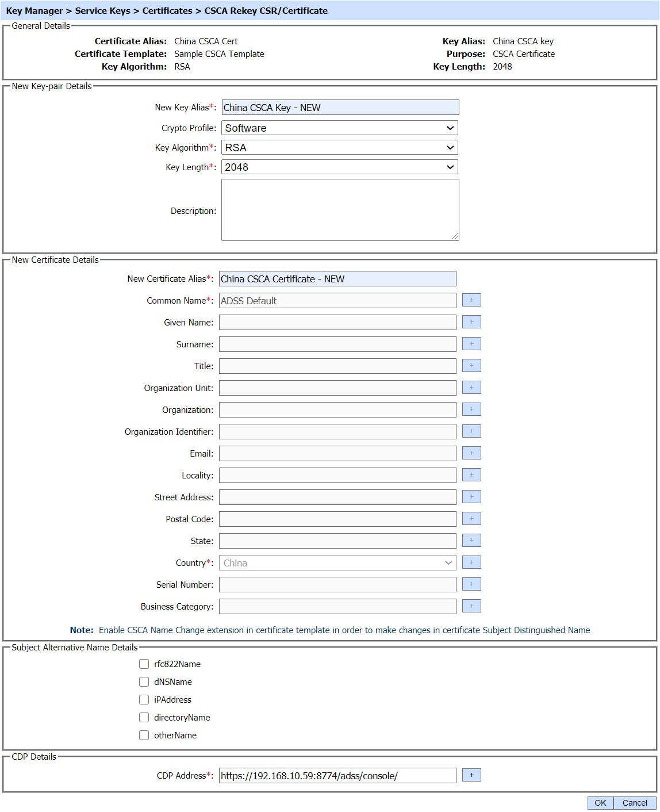Click the plus icon beside Email field
This screenshot has width=660, height=812.
(471, 453)
